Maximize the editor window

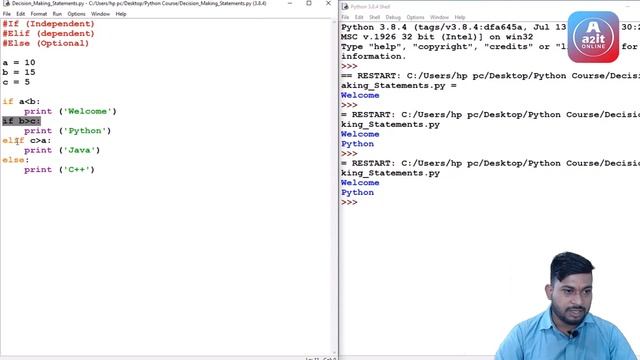pos(309,3)
